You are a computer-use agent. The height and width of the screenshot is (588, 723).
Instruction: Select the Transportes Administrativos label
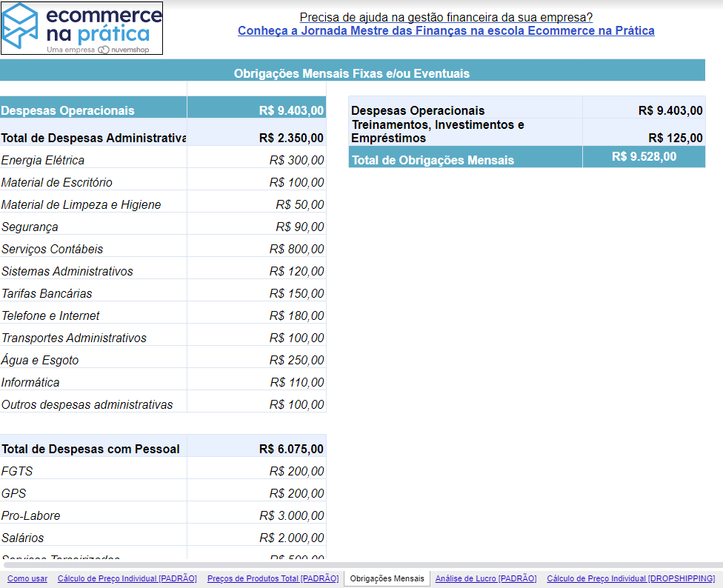(x=93, y=334)
